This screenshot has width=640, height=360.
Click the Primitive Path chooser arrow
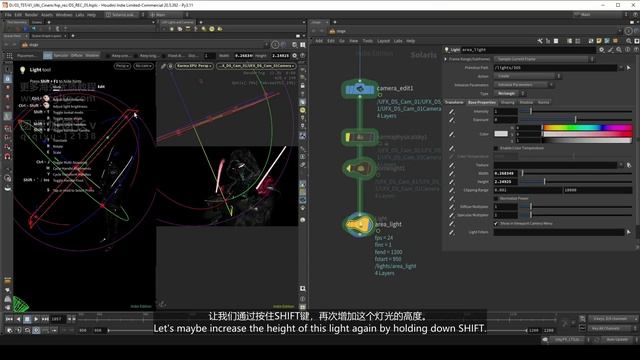tap(629, 68)
